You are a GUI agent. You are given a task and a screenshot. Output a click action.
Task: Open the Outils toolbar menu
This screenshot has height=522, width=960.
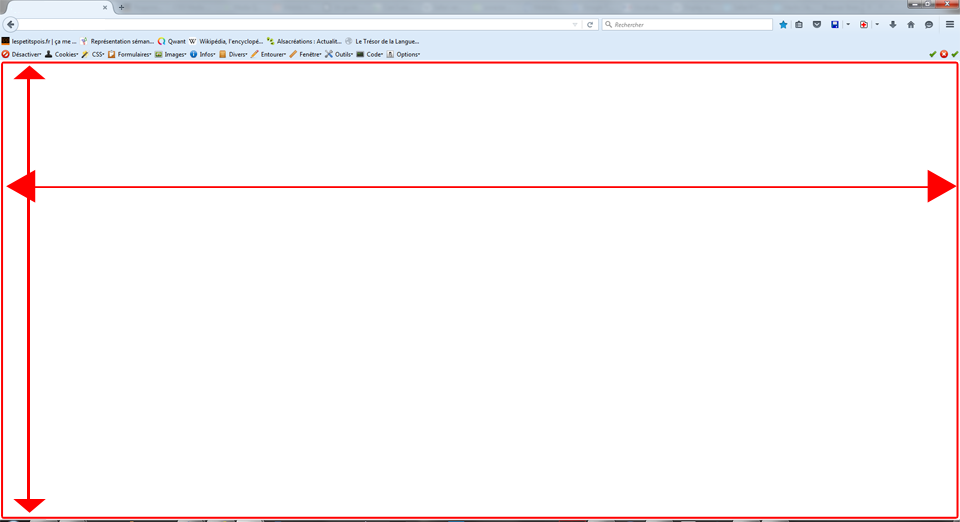coord(339,54)
